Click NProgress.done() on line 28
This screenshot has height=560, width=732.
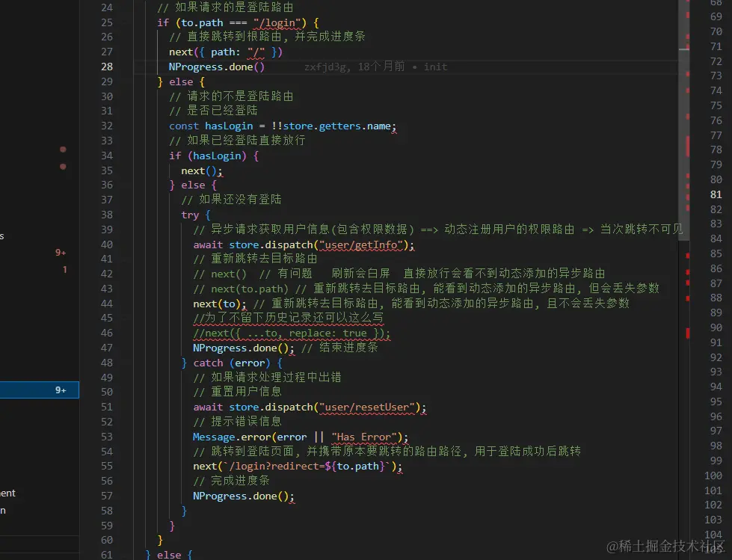pos(217,67)
